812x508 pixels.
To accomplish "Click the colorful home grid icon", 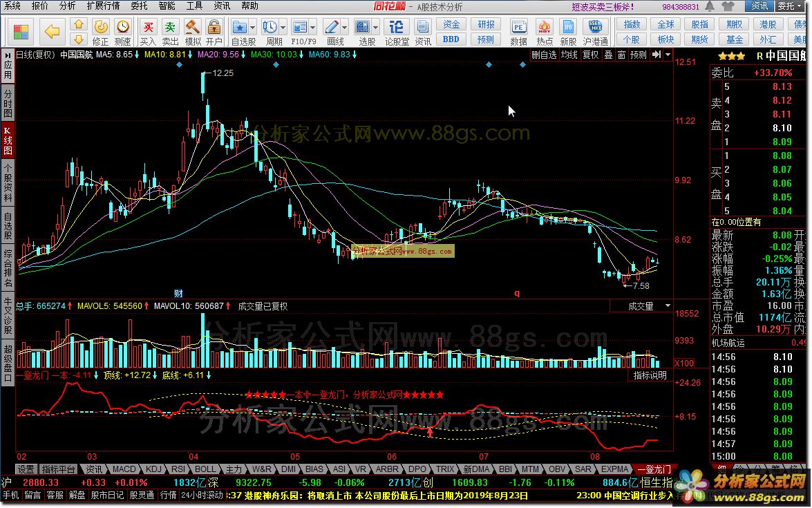I will (21, 32).
